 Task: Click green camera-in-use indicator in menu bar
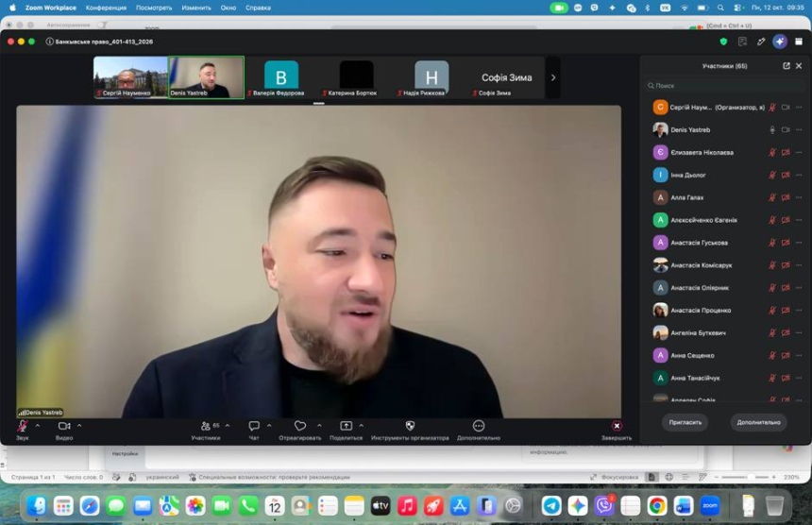point(559,8)
